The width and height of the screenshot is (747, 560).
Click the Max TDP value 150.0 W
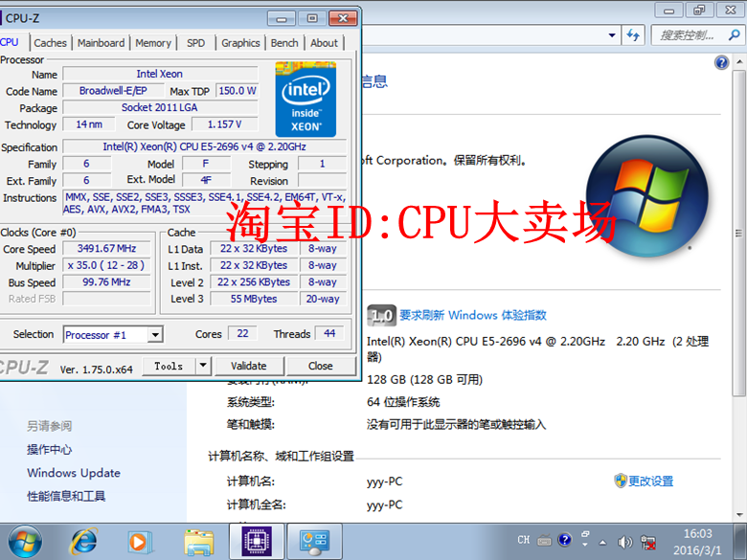pyautogui.click(x=238, y=91)
